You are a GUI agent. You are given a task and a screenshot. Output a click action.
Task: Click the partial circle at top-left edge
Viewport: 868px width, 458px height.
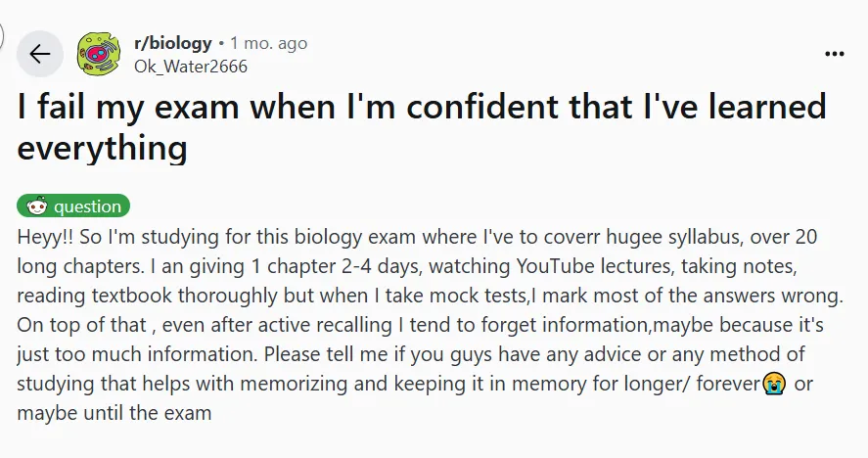point(2,35)
